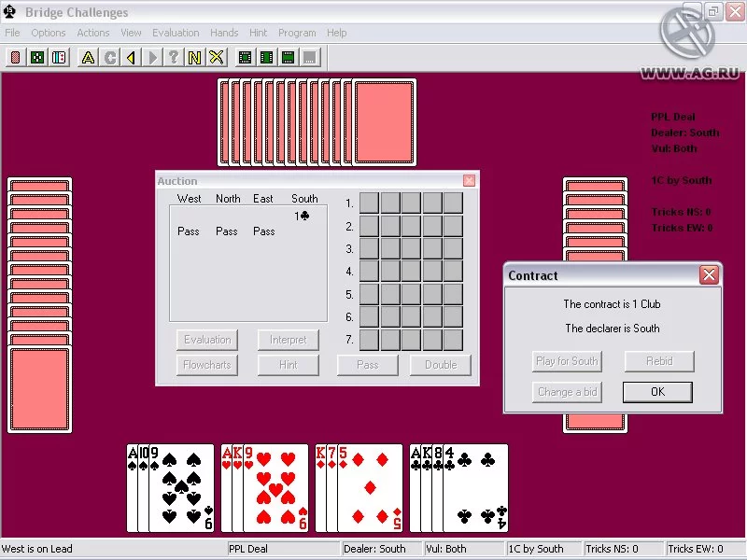
Task: Click the green table icon with top-bottom bars
Action: pyautogui.click(x=288, y=58)
